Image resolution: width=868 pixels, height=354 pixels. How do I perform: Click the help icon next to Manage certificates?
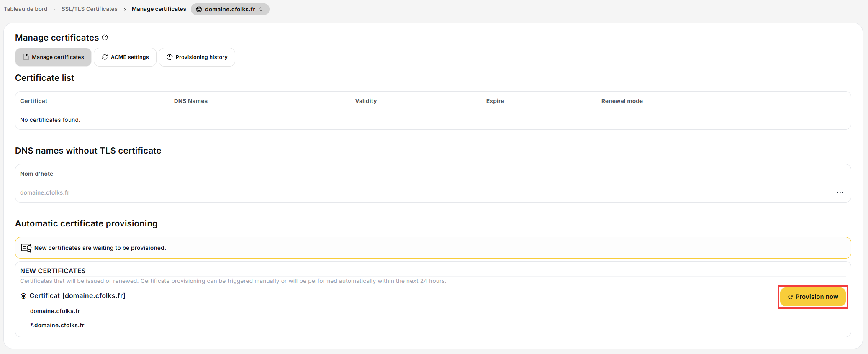[105, 38]
